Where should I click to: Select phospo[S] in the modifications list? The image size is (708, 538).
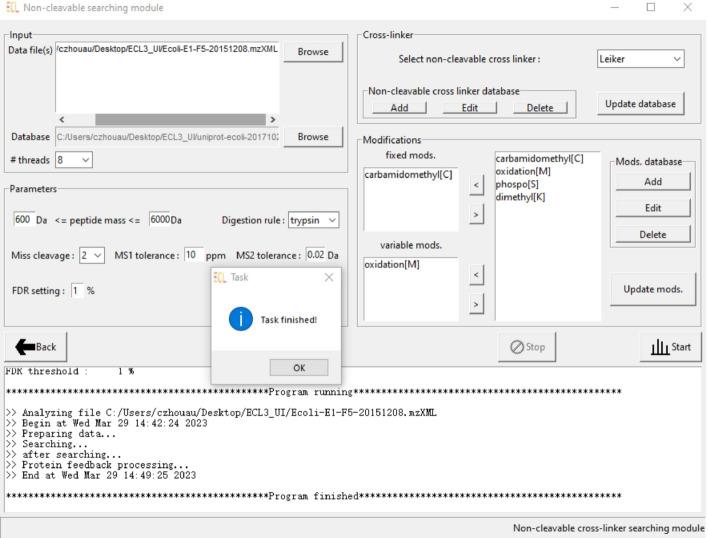click(516, 184)
